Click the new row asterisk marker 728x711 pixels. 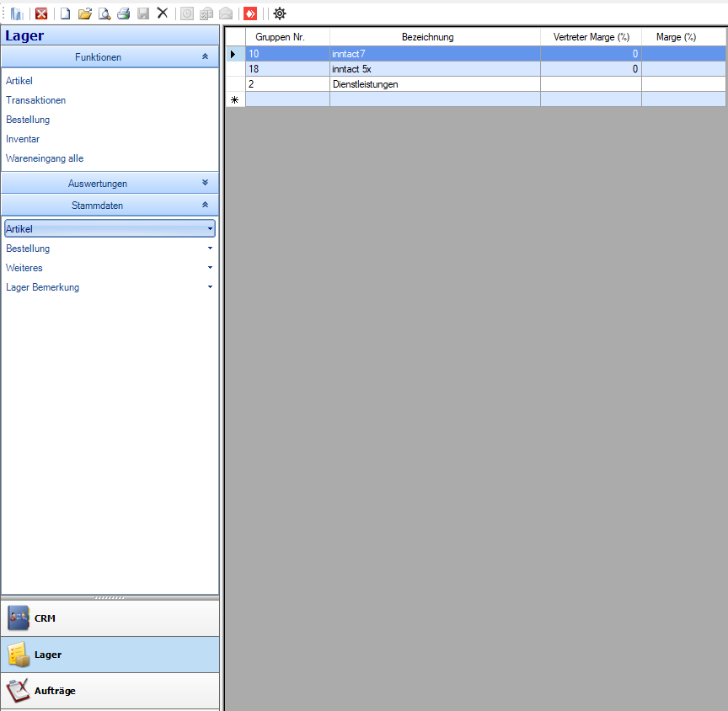(x=235, y=99)
